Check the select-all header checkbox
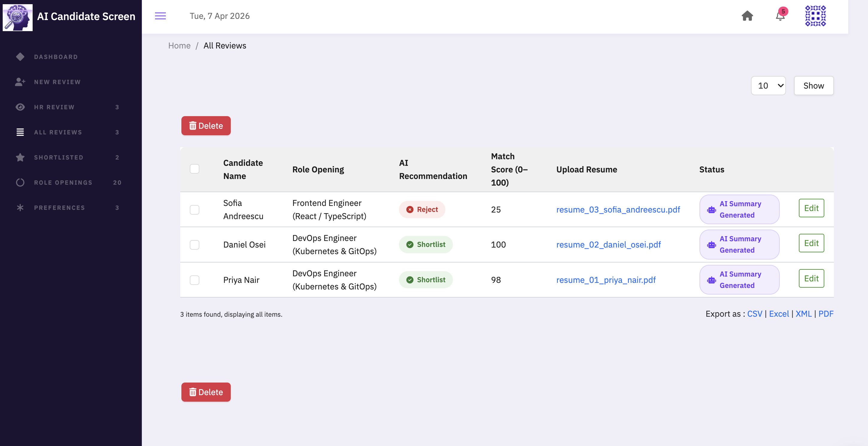The height and width of the screenshot is (446, 868). 195,169
